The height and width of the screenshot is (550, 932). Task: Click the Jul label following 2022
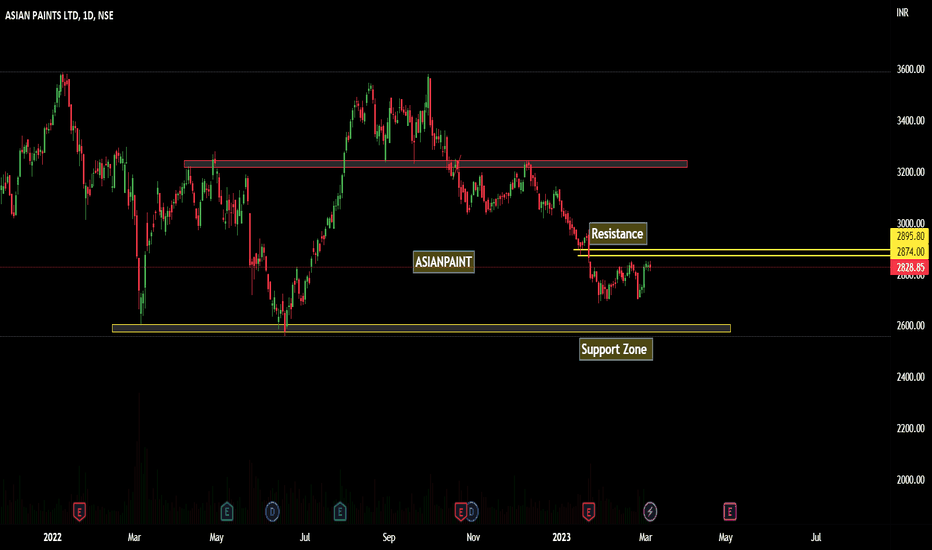point(305,537)
